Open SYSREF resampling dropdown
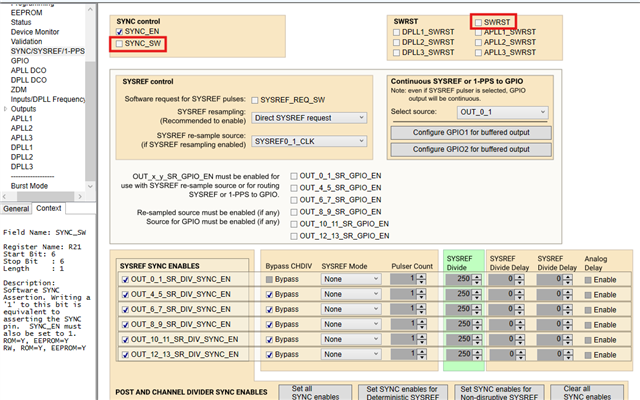 click(x=309, y=118)
